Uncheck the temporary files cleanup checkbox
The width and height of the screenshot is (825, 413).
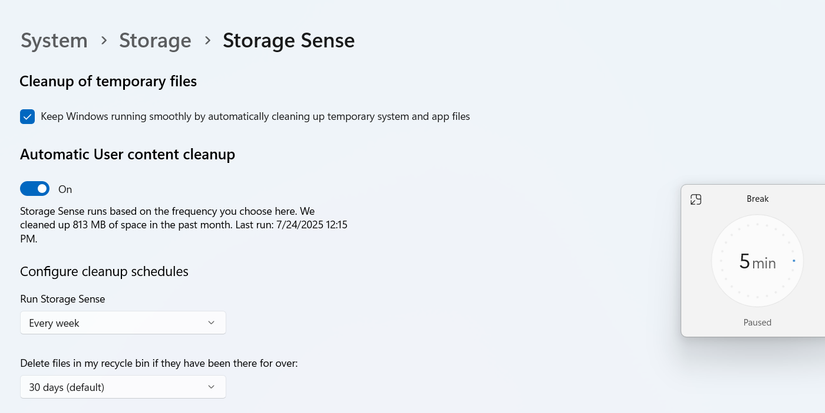click(27, 117)
